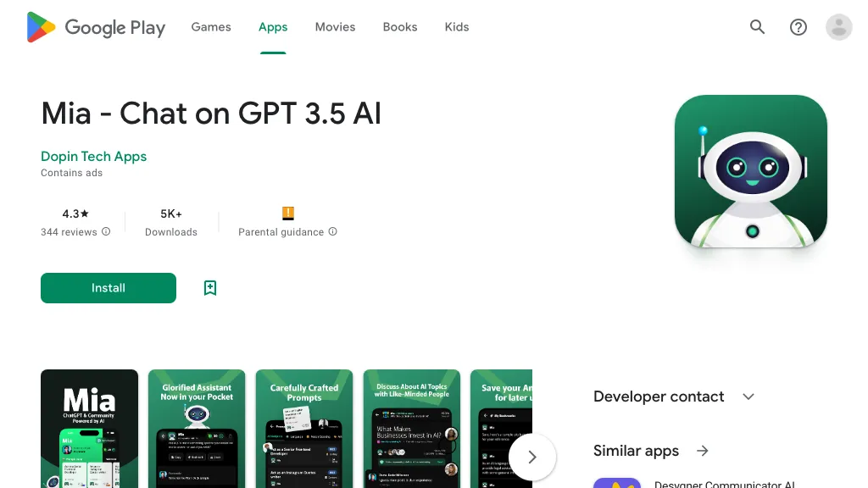Viewport: 868px width, 488px height.
Task: Select the Kids tab
Action: 456,27
